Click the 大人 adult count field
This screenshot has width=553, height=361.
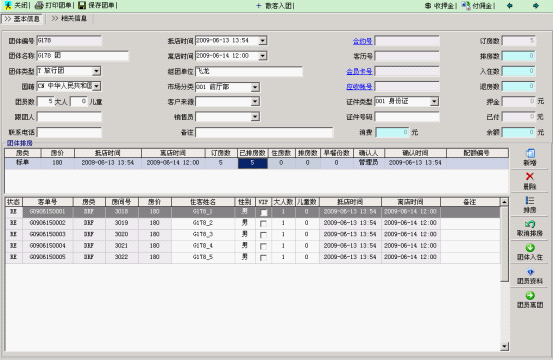click(x=45, y=102)
